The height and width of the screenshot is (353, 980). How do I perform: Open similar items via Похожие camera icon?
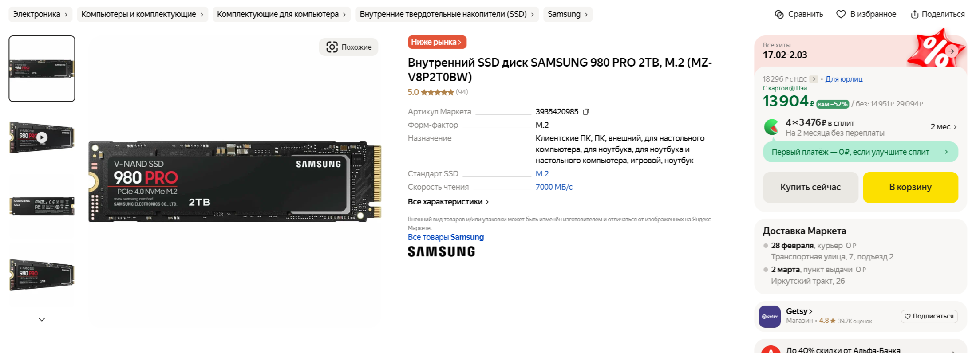[332, 47]
